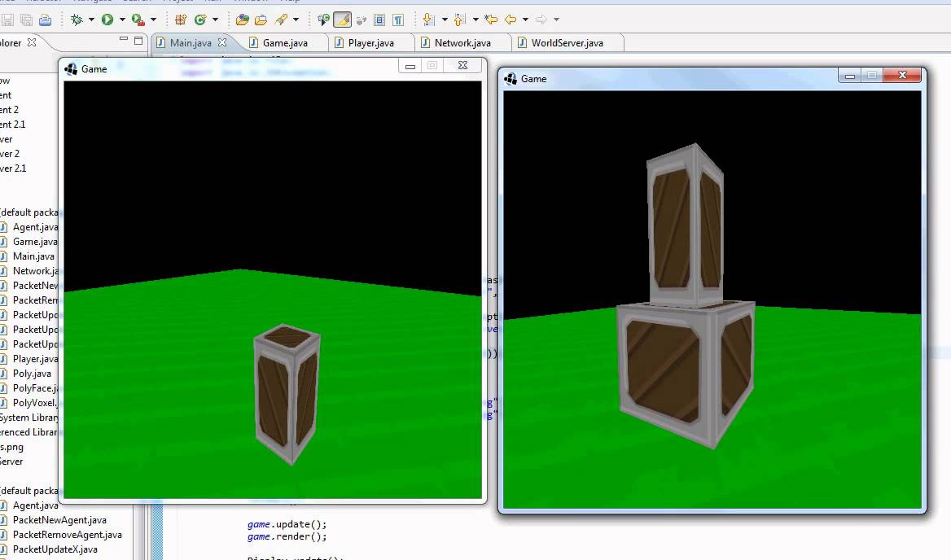
Task: Click the game.render(); code line
Action: click(287, 537)
